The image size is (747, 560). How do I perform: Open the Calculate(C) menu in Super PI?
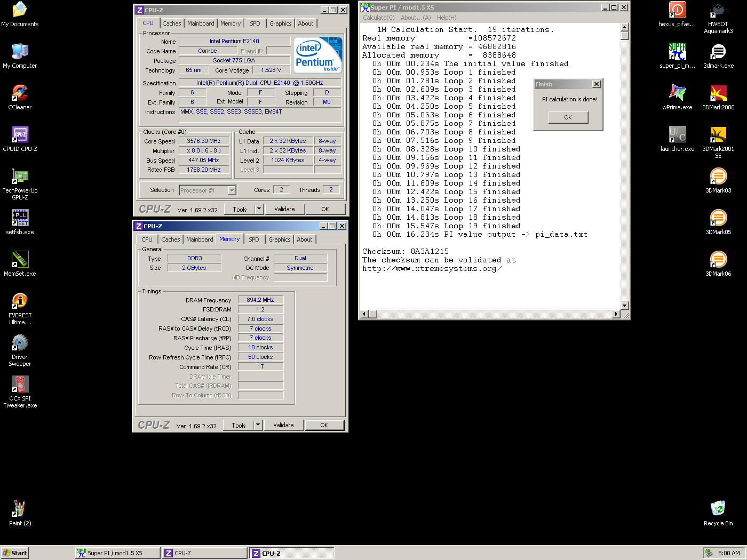coord(379,18)
